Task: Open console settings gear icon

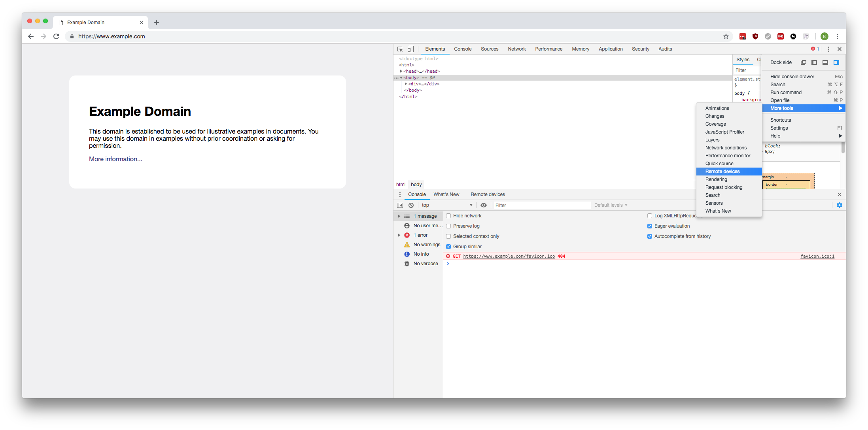Action: pyautogui.click(x=839, y=205)
